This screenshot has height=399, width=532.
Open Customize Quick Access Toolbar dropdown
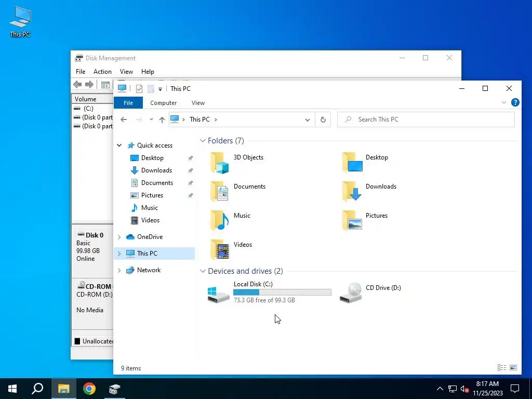coord(160,89)
